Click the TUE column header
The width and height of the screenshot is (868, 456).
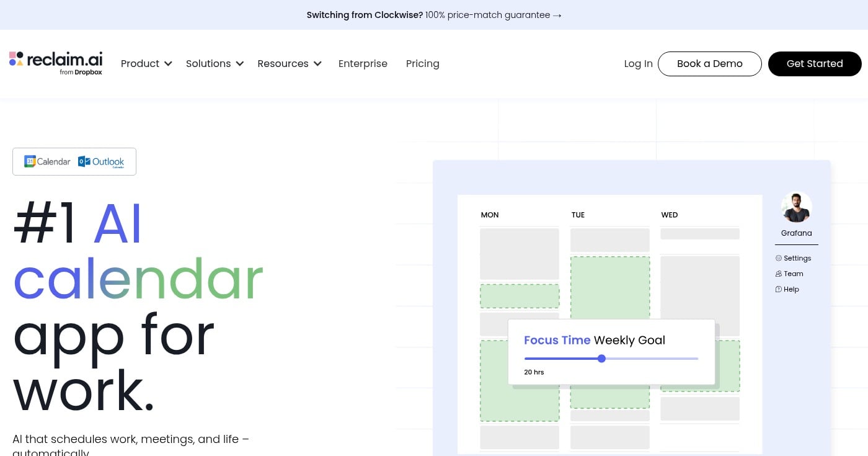pos(578,215)
